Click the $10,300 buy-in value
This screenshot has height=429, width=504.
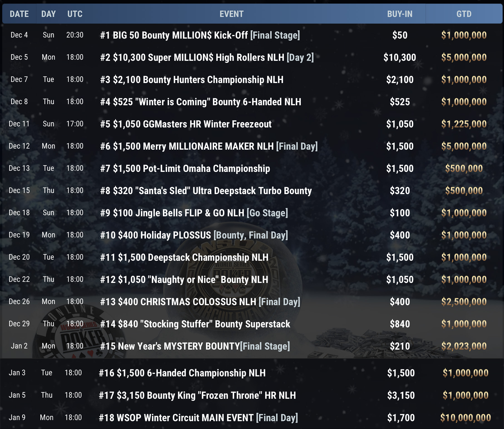point(399,57)
